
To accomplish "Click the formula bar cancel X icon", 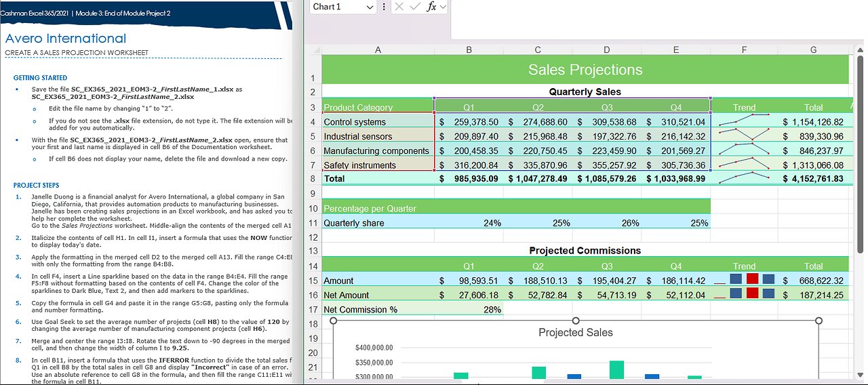I will tap(399, 7).
